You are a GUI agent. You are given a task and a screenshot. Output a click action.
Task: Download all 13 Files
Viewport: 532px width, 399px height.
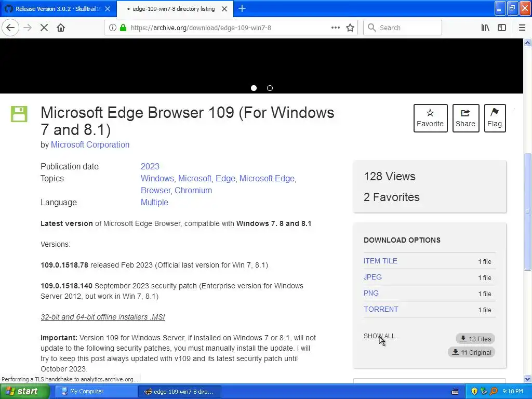[475, 339]
